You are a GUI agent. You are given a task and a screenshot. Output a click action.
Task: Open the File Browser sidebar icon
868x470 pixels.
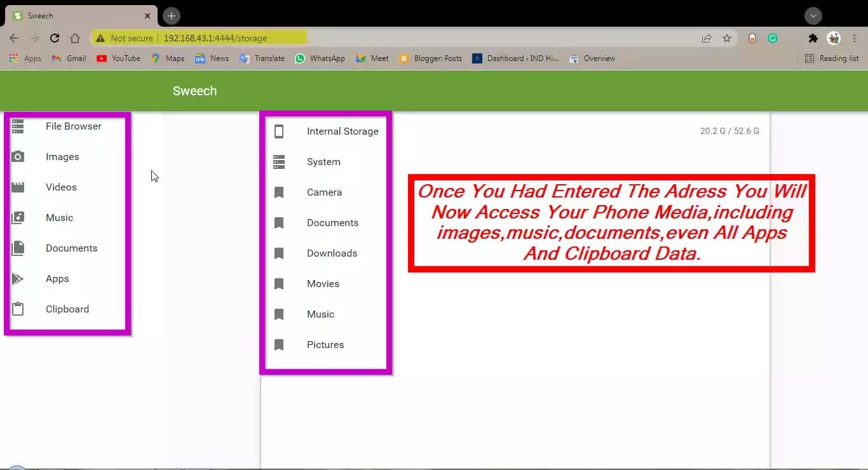tap(18, 126)
